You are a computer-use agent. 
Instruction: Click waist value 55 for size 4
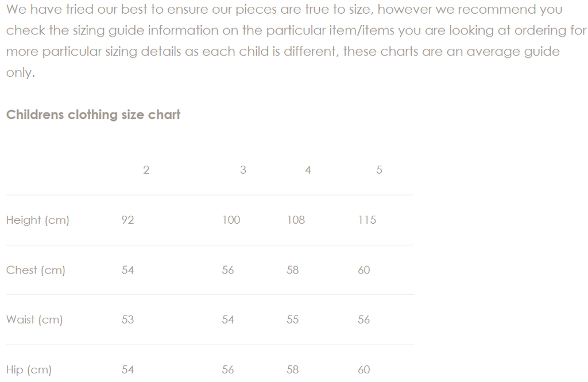click(x=293, y=320)
